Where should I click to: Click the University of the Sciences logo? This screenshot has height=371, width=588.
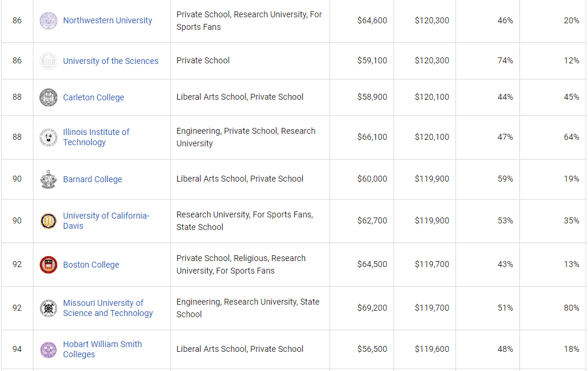click(x=48, y=61)
